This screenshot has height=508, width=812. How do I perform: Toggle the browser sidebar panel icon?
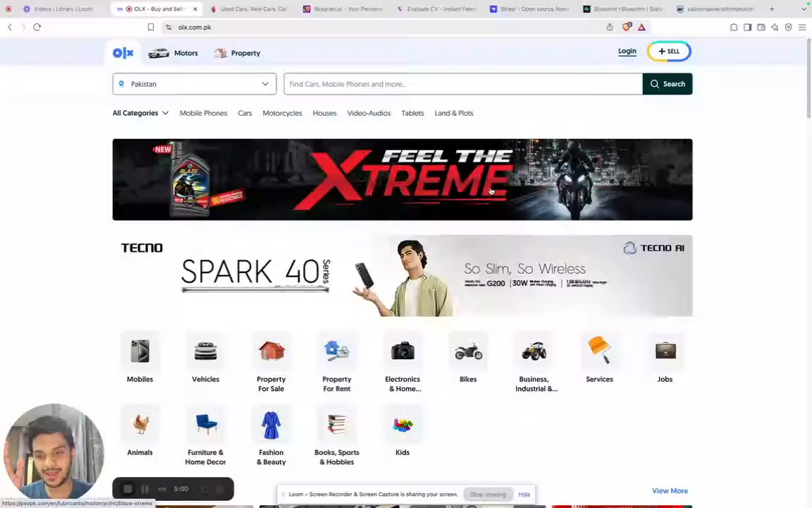pos(747,27)
